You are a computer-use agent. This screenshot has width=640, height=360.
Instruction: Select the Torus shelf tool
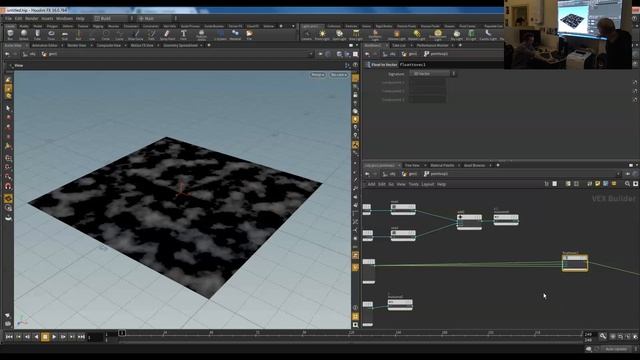(51, 35)
